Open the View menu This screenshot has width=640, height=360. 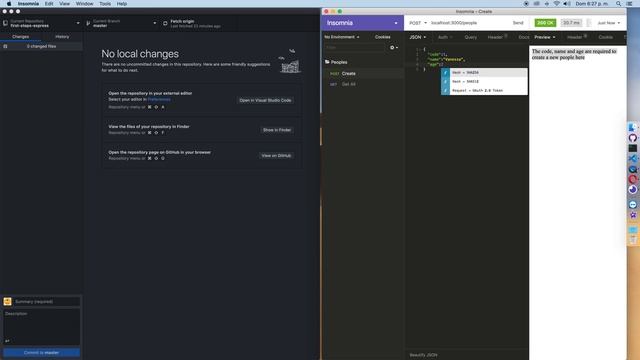point(64,4)
